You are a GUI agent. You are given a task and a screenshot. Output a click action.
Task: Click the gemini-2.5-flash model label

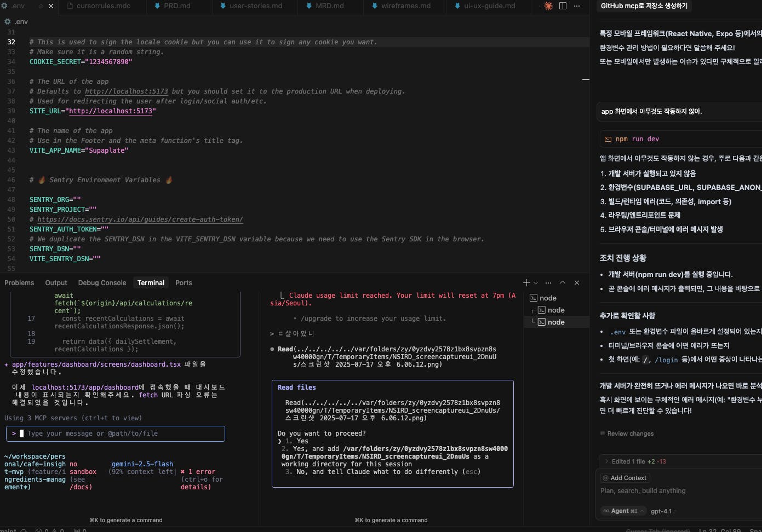(142, 464)
